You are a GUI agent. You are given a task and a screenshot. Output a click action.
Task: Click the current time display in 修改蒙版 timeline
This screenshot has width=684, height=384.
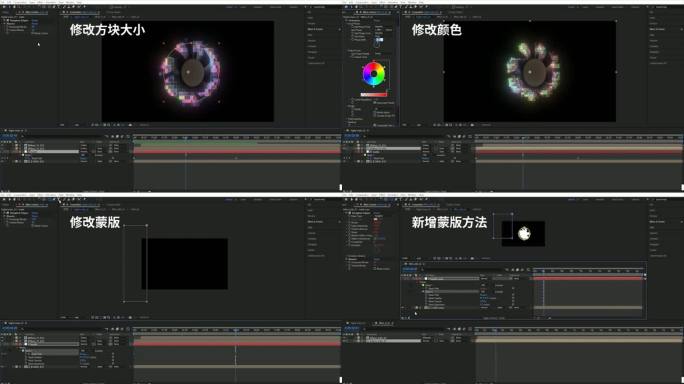(10, 328)
